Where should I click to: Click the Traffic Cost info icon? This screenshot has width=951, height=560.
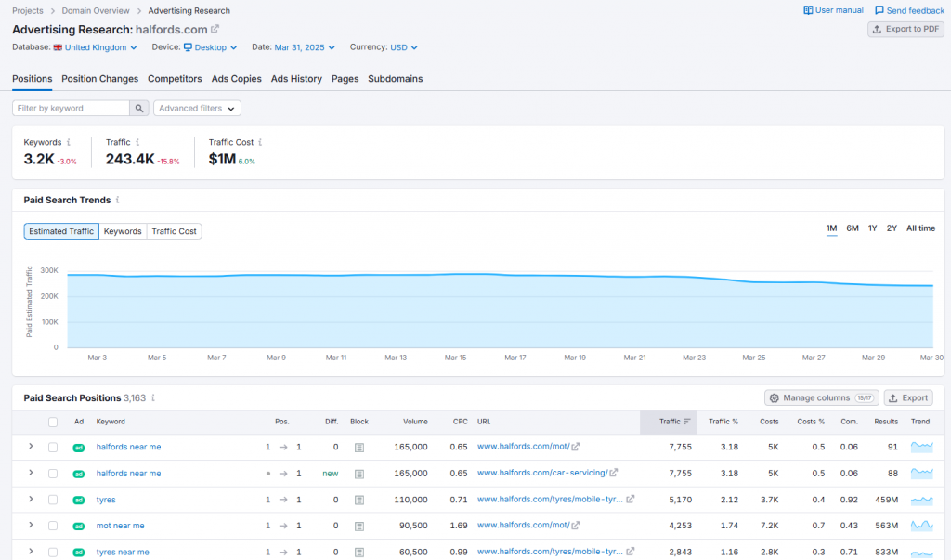(x=260, y=143)
